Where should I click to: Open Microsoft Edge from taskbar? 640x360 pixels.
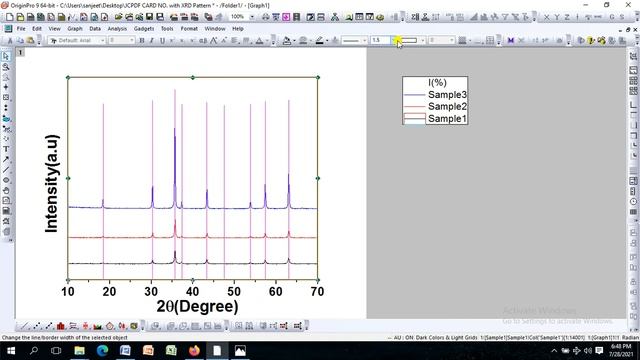[102, 351]
